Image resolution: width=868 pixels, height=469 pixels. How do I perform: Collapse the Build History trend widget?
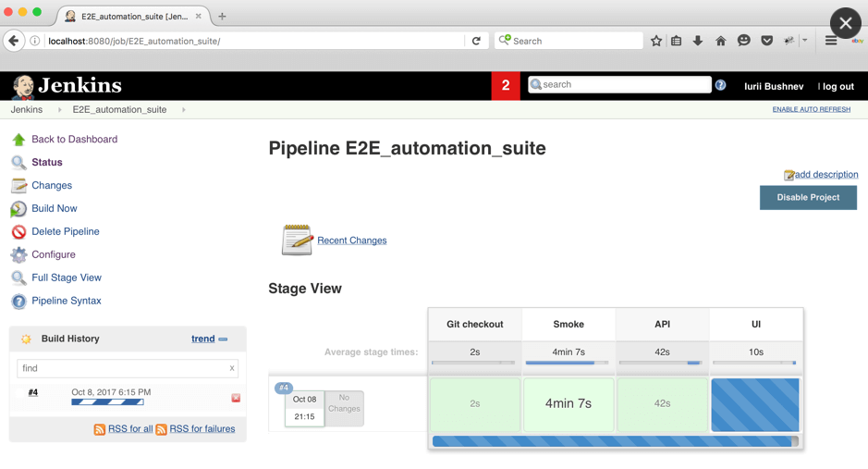223,339
